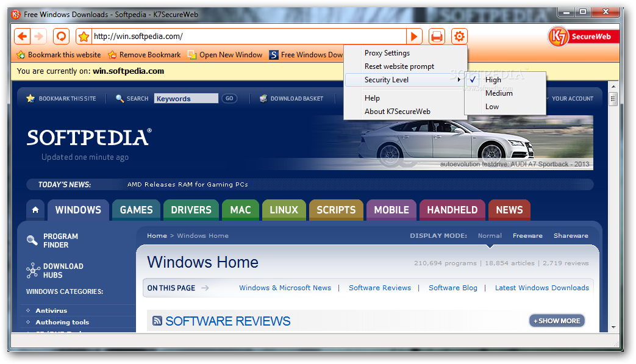Click the browser forward arrow button

[38, 37]
